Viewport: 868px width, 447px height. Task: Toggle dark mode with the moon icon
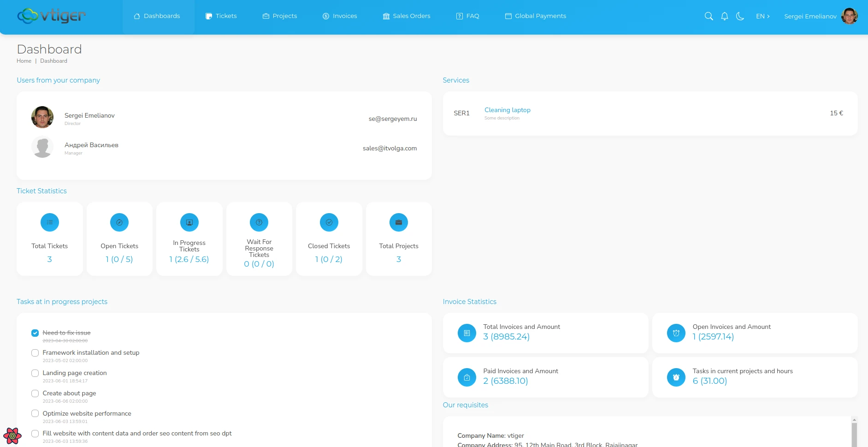tap(740, 16)
